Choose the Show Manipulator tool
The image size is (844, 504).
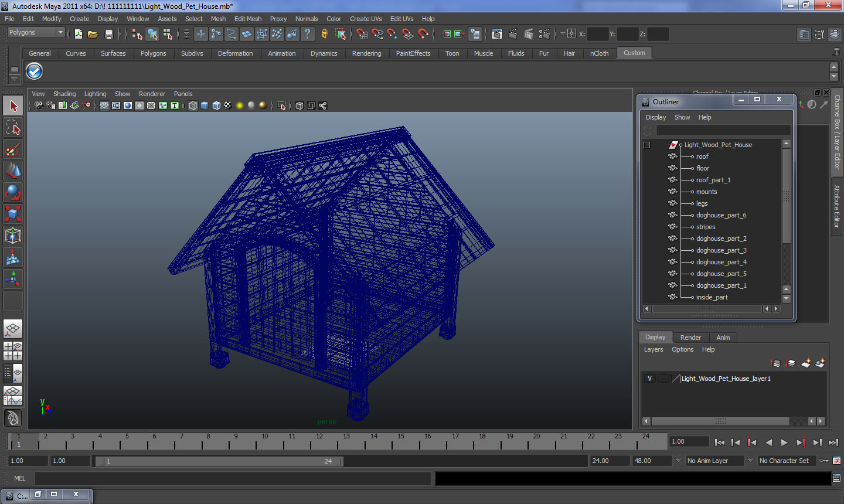13,279
